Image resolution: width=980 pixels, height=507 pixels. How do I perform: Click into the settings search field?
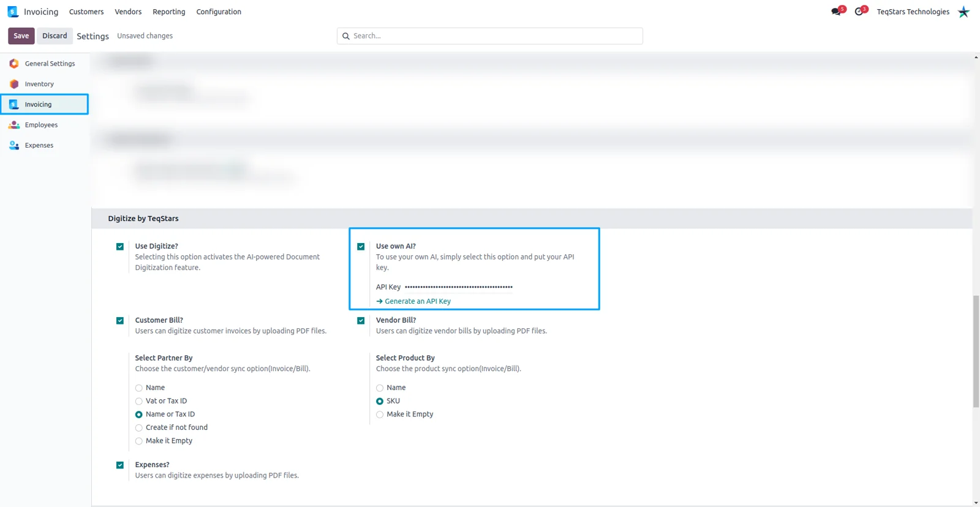click(x=490, y=36)
